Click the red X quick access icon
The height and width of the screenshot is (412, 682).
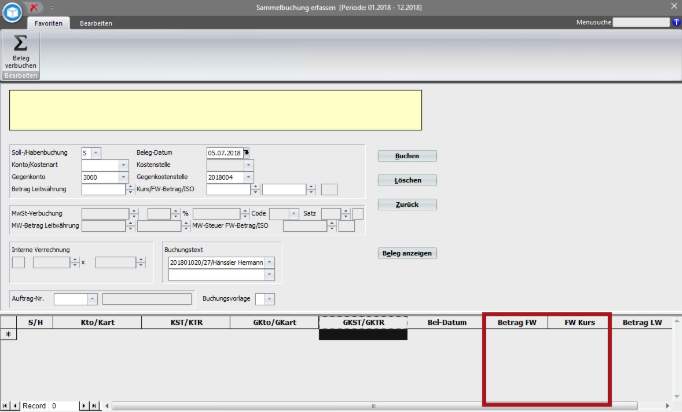[x=35, y=7]
